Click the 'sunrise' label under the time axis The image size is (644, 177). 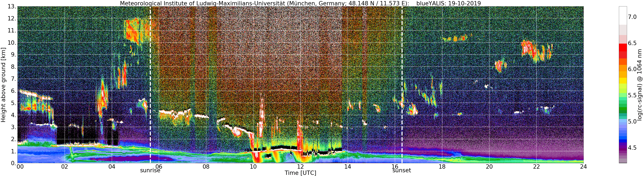(x=150, y=171)
